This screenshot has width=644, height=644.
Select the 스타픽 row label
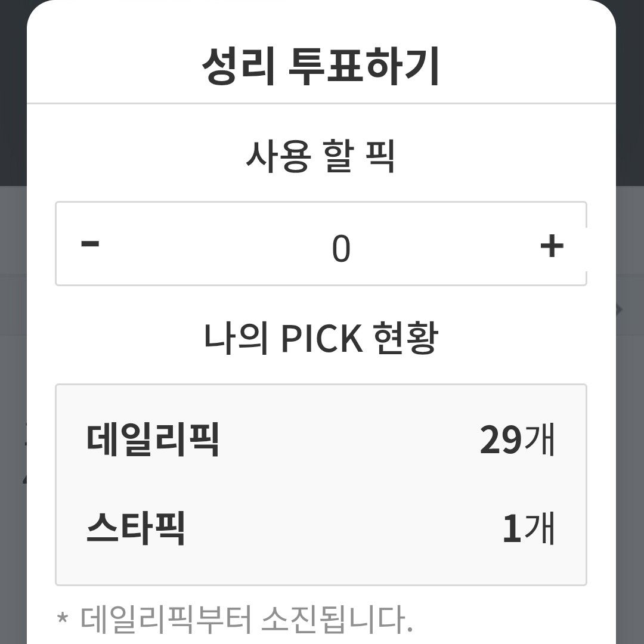[x=135, y=528]
